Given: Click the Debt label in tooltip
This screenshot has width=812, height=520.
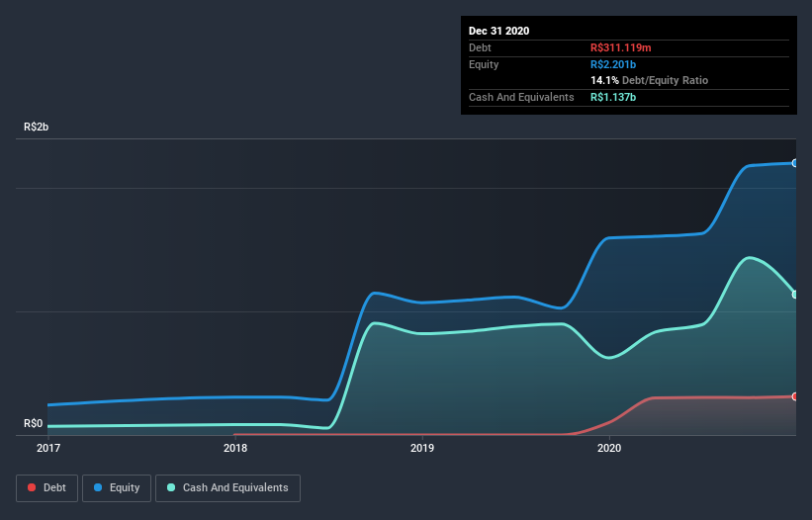Looking at the screenshot, I should (x=480, y=47).
